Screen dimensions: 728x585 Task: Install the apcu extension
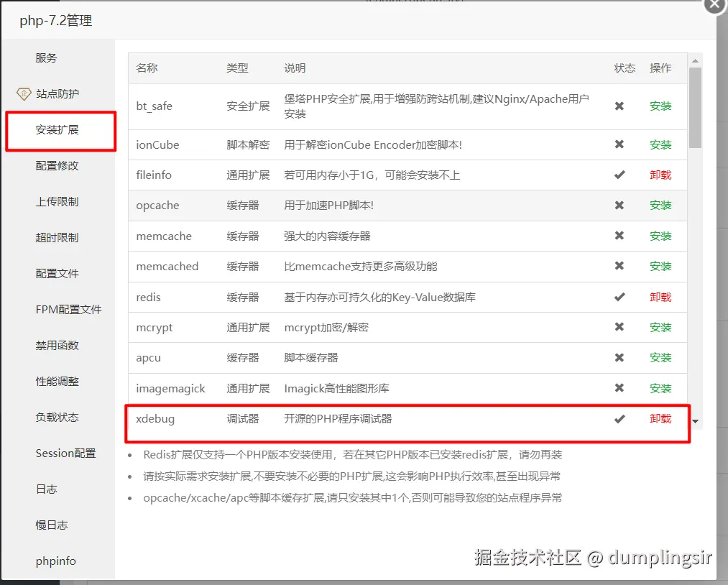point(660,358)
